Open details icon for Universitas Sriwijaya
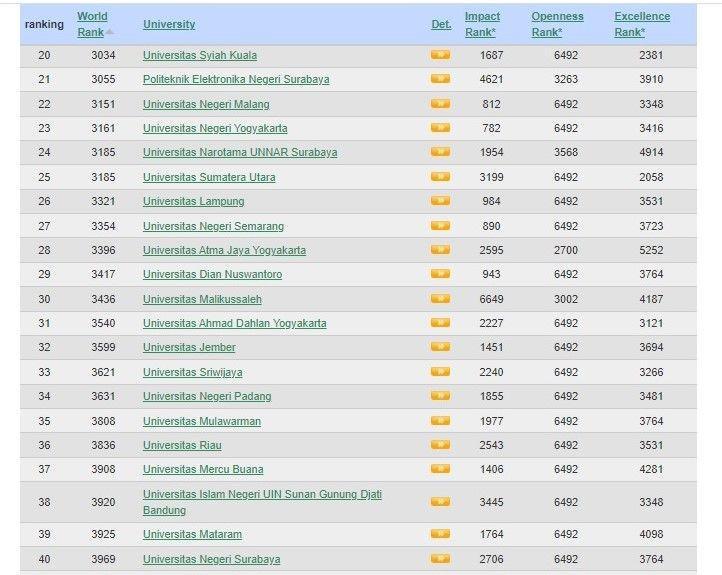This screenshot has height=575, width=722. click(440, 372)
